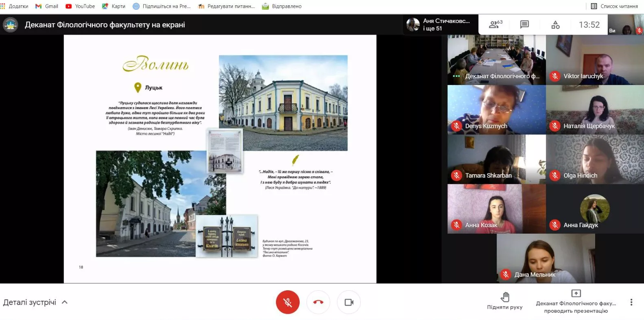This screenshot has height=320, width=644.
Task: Unmute the microphone
Action: [287, 302]
